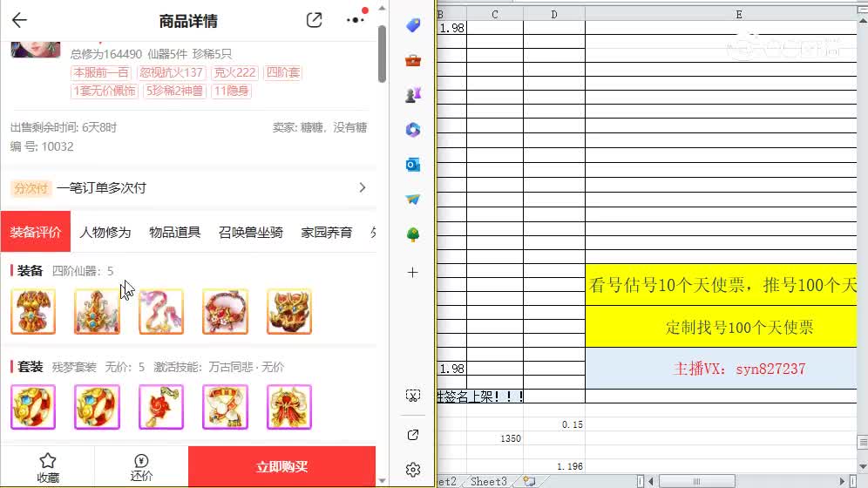Select the cell containing 0.15

(554, 424)
